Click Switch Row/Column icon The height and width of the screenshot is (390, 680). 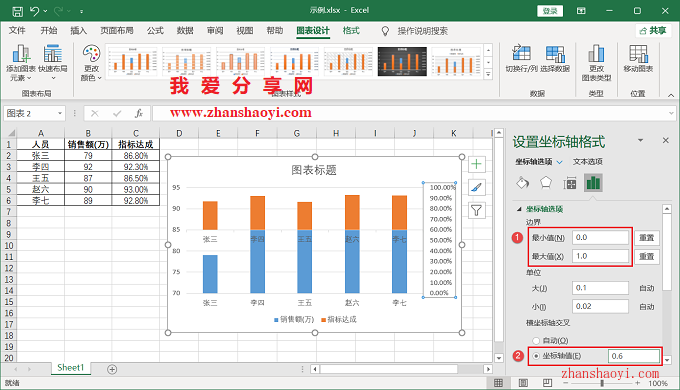click(x=521, y=59)
